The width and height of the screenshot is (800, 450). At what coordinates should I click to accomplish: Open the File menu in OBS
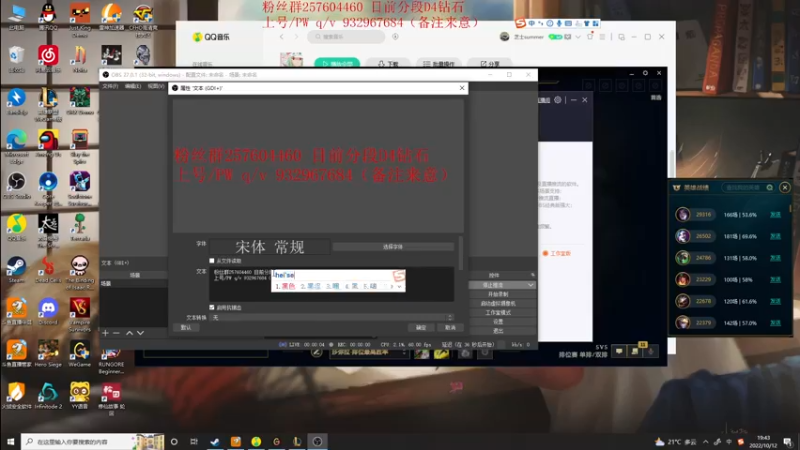(110, 86)
